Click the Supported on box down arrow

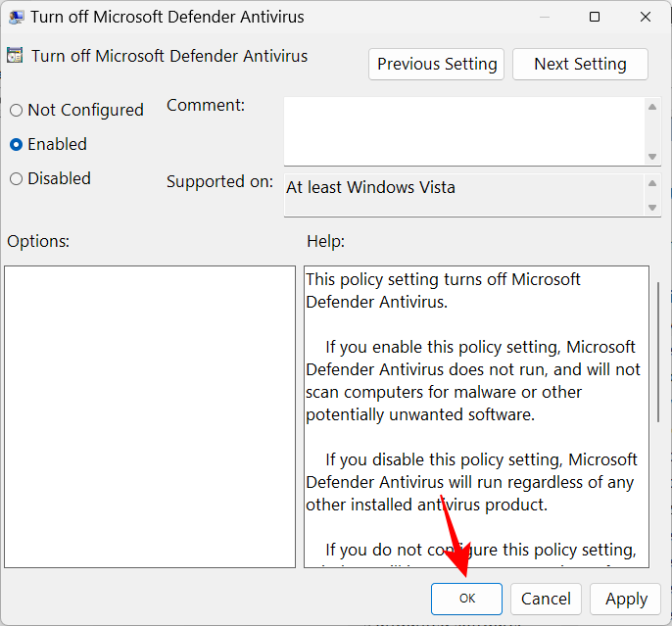pyautogui.click(x=652, y=207)
